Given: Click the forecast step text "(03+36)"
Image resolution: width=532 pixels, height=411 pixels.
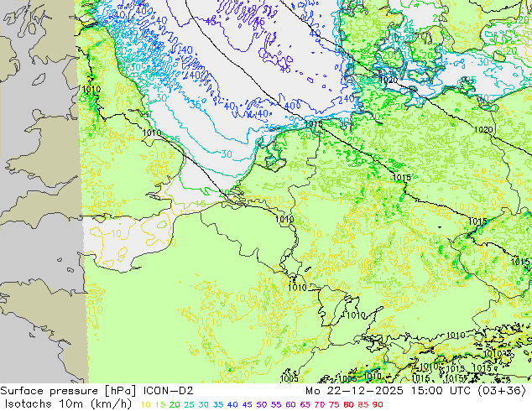Looking at the screenshot, I should click(502, 391).
